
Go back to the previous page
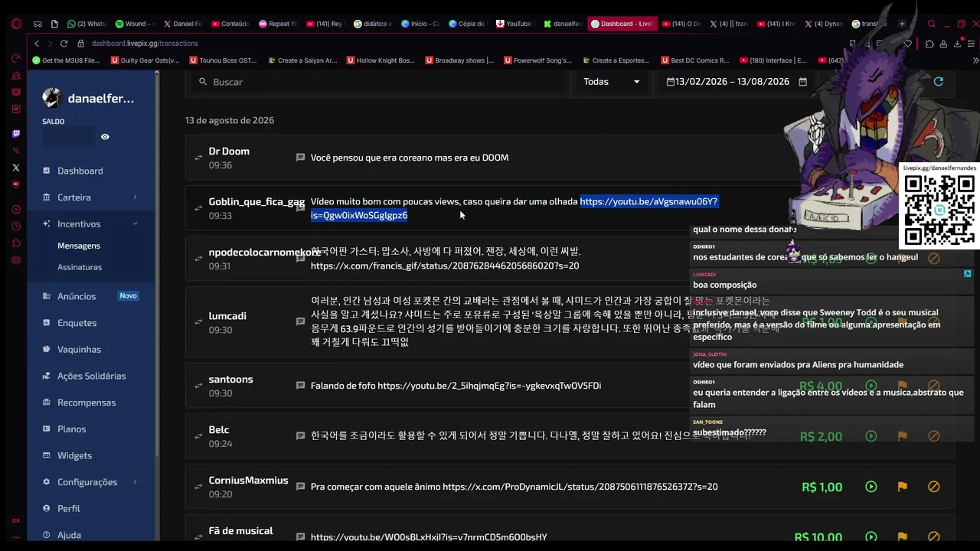coord(37,44)
